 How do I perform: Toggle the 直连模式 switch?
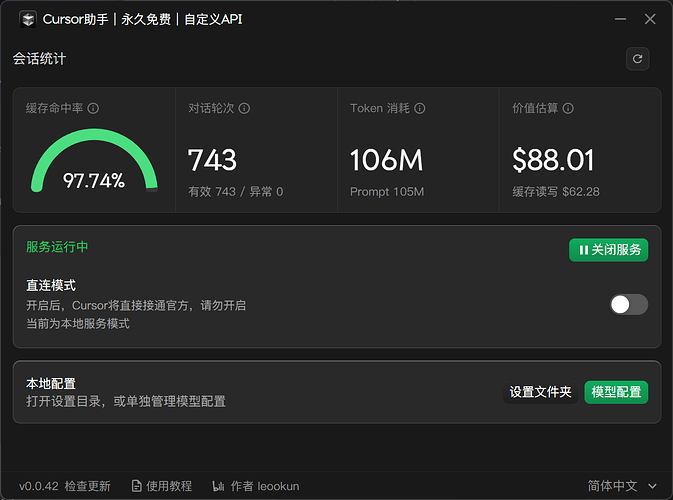click(x=629, y=305)
